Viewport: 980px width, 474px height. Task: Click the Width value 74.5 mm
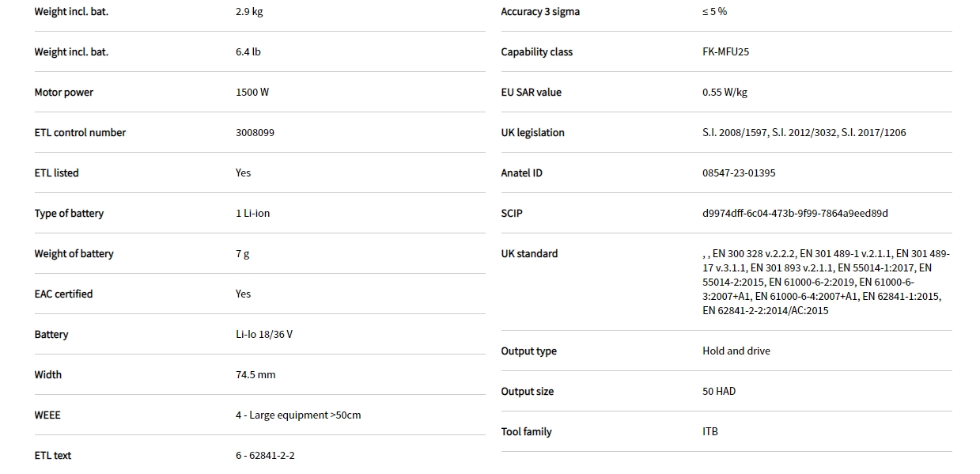pyautogui.click(x=255, y=375)
